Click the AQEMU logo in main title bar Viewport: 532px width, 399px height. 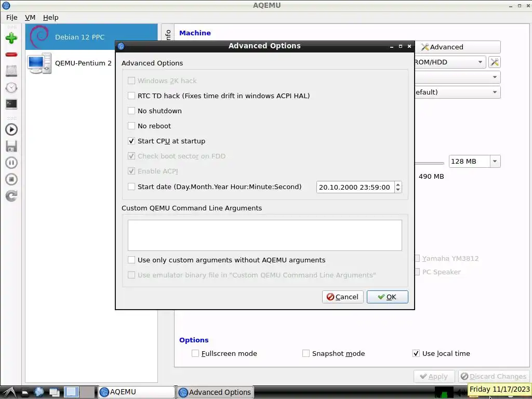point(6,5)
